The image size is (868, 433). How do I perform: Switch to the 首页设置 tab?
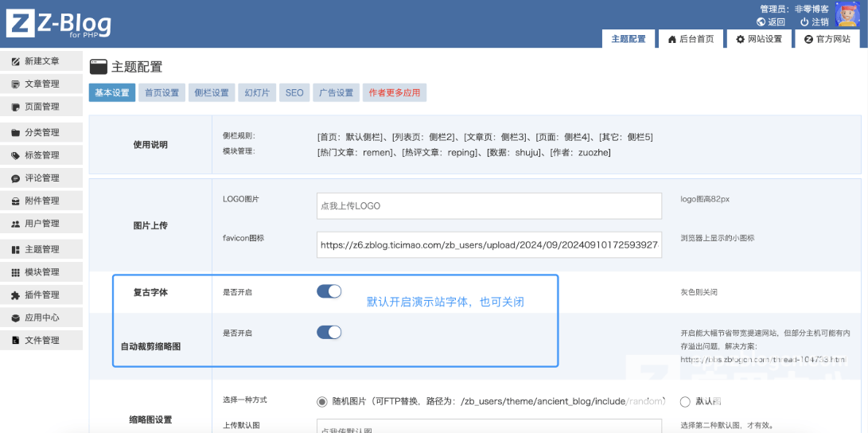[x=162, y=93]
